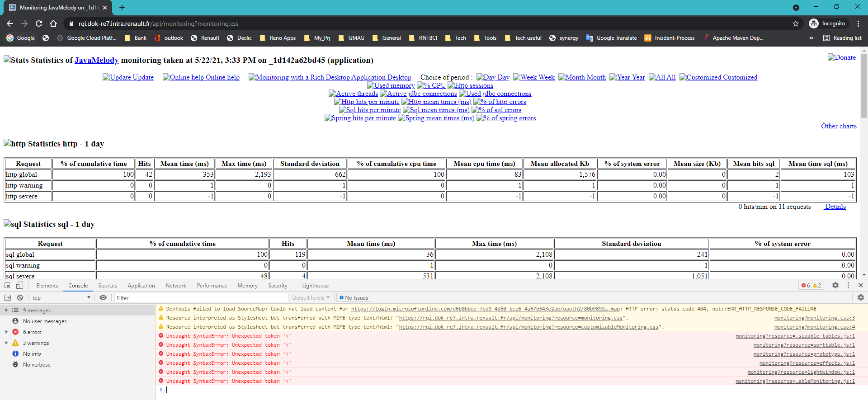The width and height of the screenshot is (868, 400).
Task: Click the Update link
Action: point(128,77)
